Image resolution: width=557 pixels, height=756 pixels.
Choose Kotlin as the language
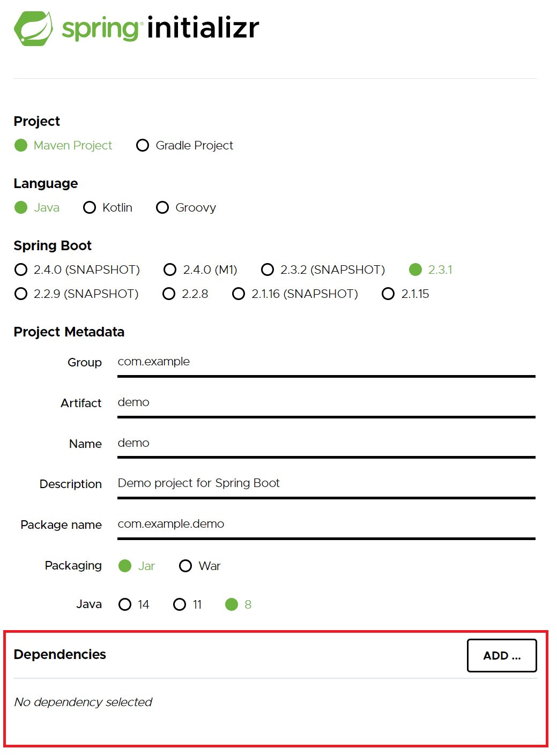pos(108,207)
